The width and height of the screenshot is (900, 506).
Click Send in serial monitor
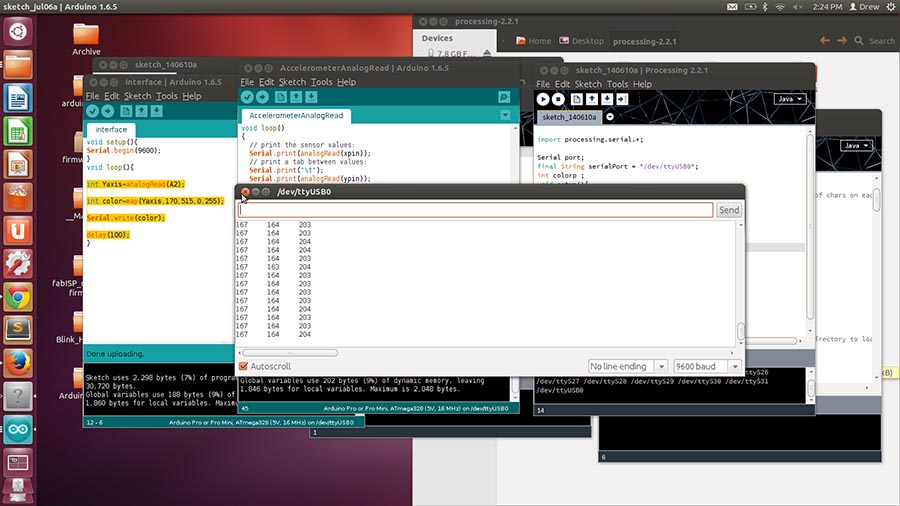point(729,210)
